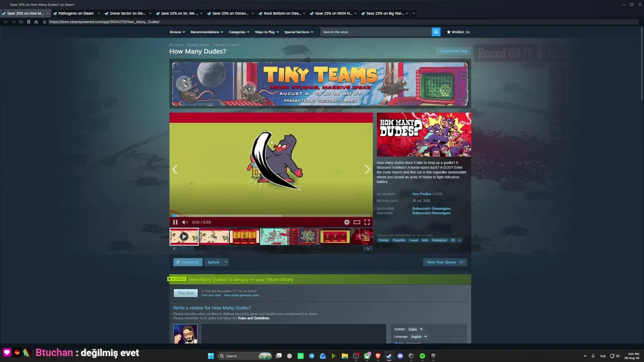Screen dimensions: 644x362
Task: Switch to Save 25% on Big Wal tab
Action: click(x=385, y=13)
